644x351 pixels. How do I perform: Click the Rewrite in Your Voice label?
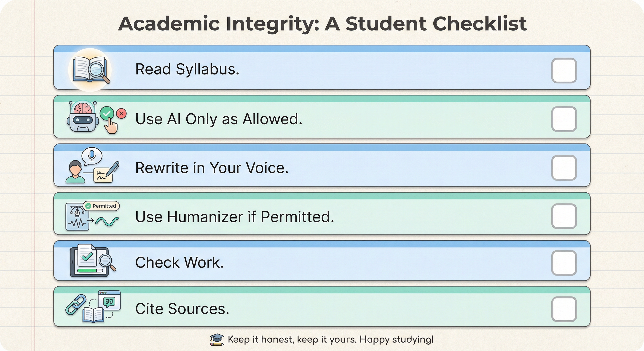coord(212,168)
